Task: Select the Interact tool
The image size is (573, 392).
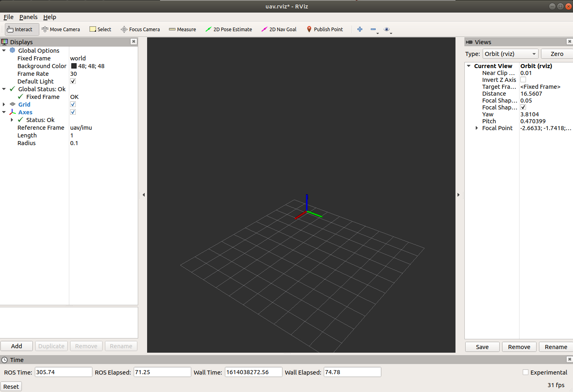Action: [20, 29]
